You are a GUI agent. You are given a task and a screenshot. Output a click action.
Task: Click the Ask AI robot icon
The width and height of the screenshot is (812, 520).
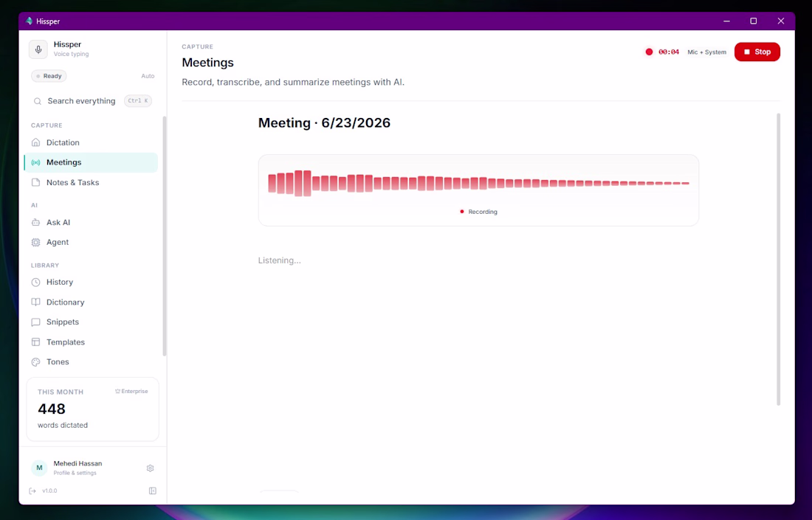(35, 223)
